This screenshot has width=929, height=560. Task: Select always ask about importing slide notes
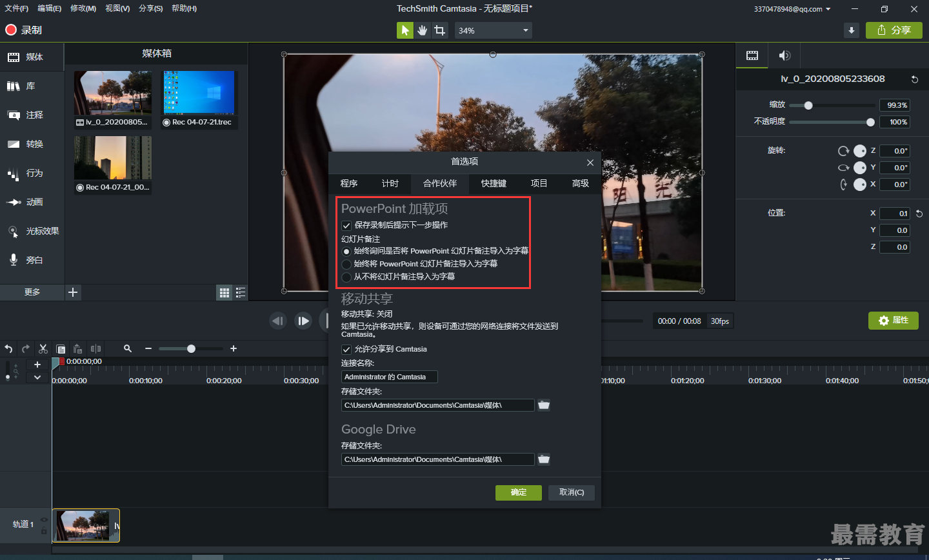(x=346, y=251)
